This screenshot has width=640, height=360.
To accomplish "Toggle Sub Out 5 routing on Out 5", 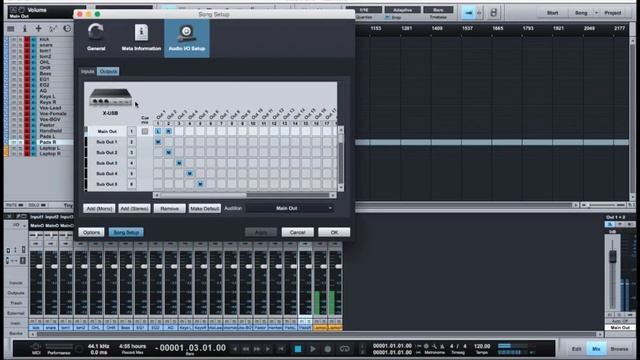I will 200,184.
